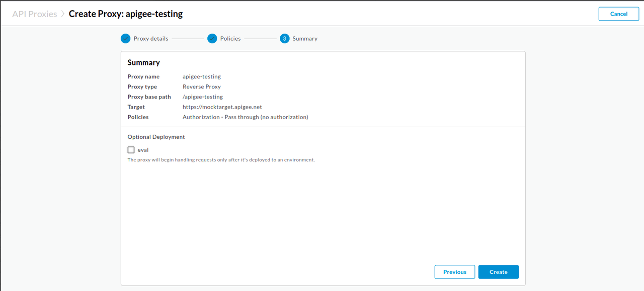644x291 pixels.
Task: Click the 'Target' label
Action: click(136, 107)
